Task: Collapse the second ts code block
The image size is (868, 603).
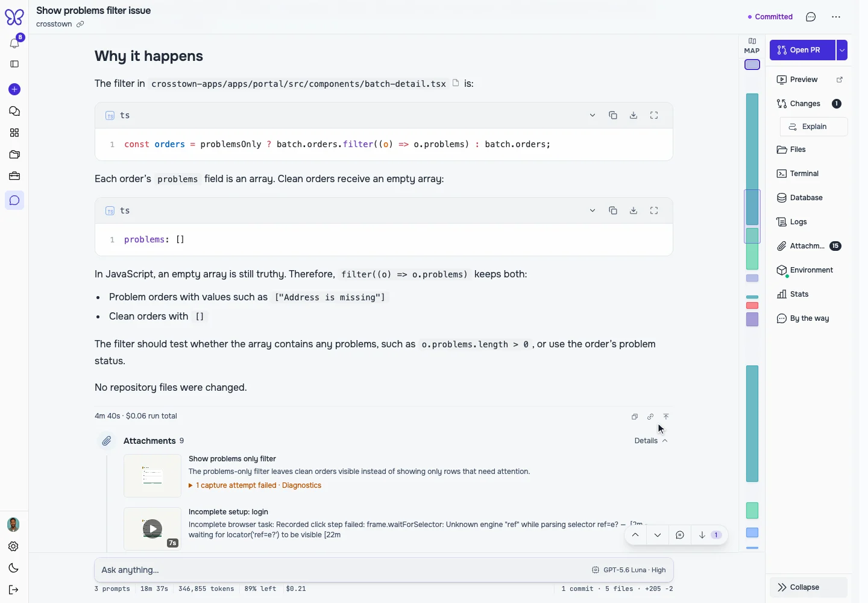Action: (x=593, y=210)
